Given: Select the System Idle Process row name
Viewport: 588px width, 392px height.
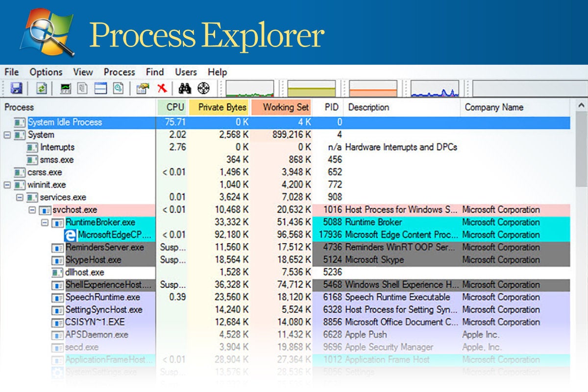Looking at the screenshot, I should (x=65, y=122).
